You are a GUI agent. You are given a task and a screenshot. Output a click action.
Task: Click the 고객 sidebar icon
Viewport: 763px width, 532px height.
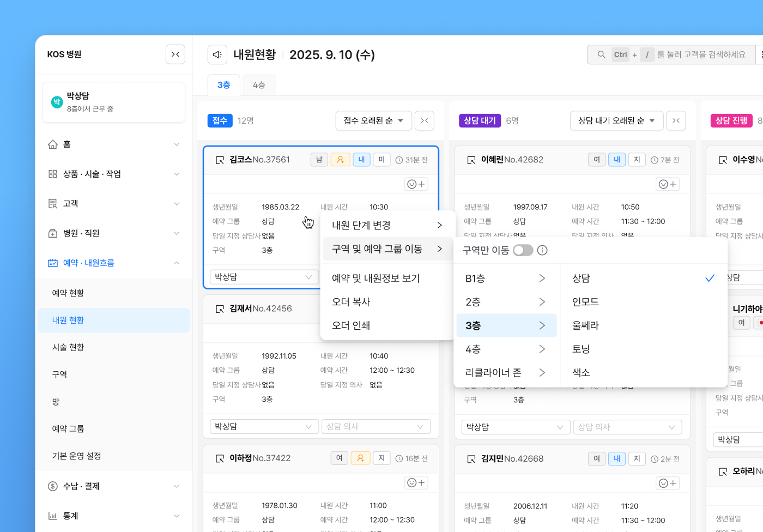pos(53,203)
